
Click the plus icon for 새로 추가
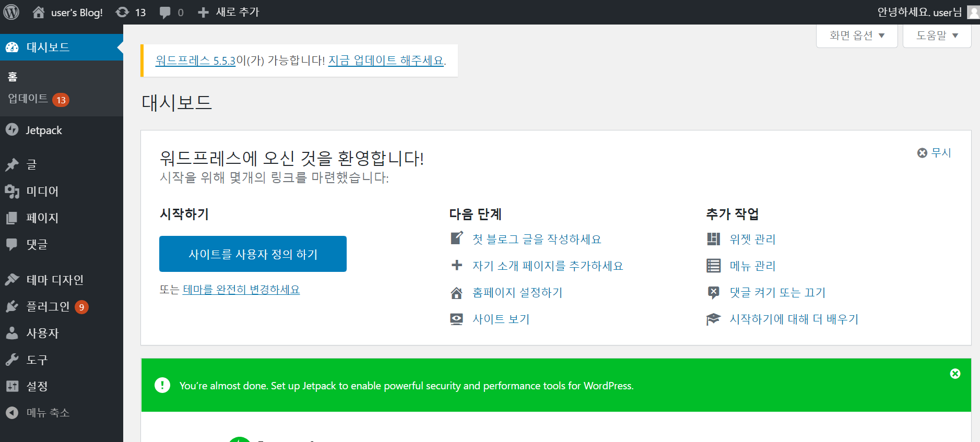point(203,13)
